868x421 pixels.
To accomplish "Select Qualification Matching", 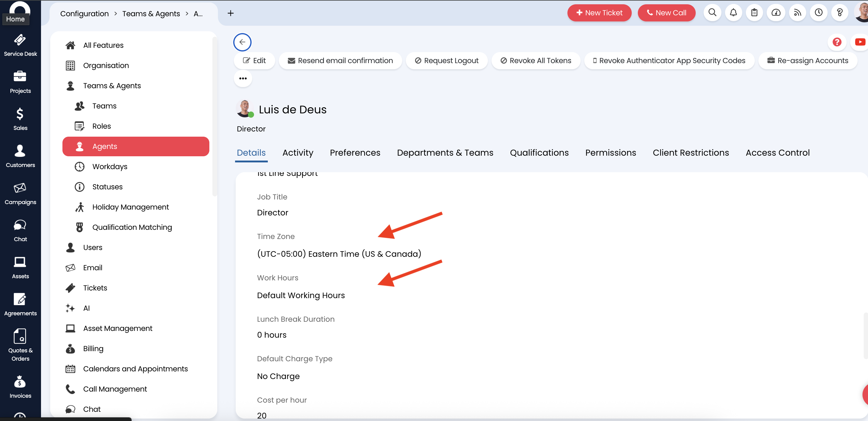I will pyautogui.click(x=132, y=227).
